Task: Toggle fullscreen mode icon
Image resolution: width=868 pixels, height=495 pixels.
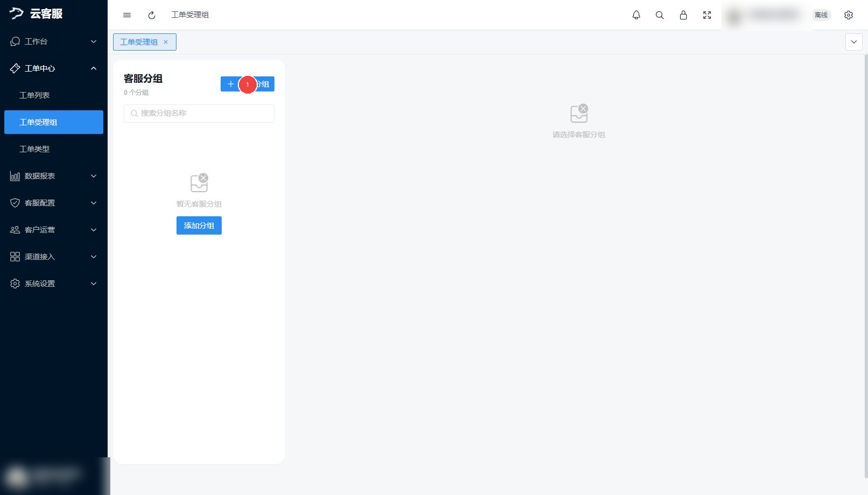Action: click(x=707, y=15)
